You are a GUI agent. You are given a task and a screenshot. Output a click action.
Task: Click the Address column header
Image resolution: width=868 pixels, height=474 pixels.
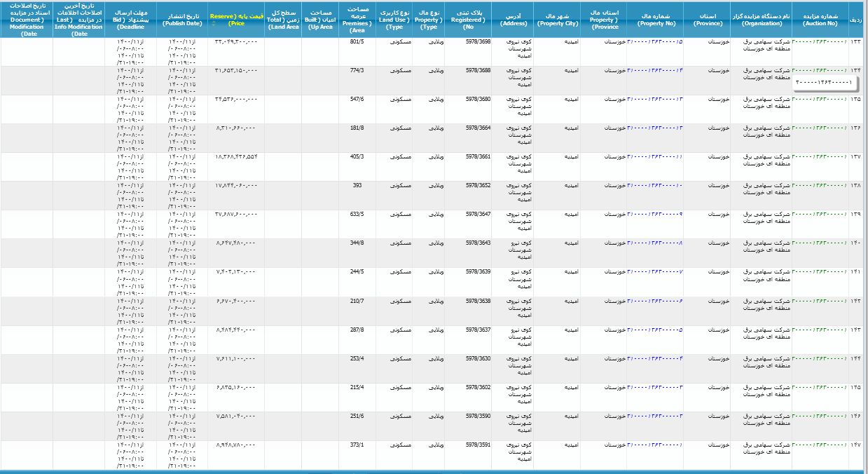coord(514,19)
